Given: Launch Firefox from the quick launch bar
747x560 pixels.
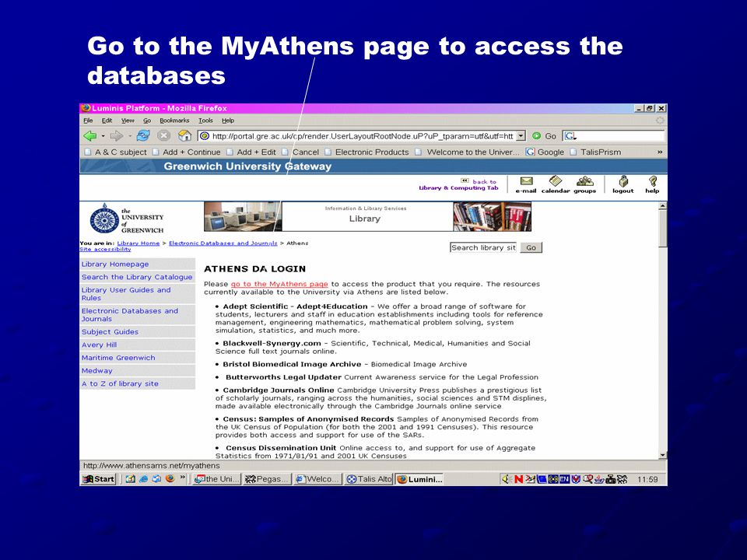Looking at the screenshot, I should point(170,478).
